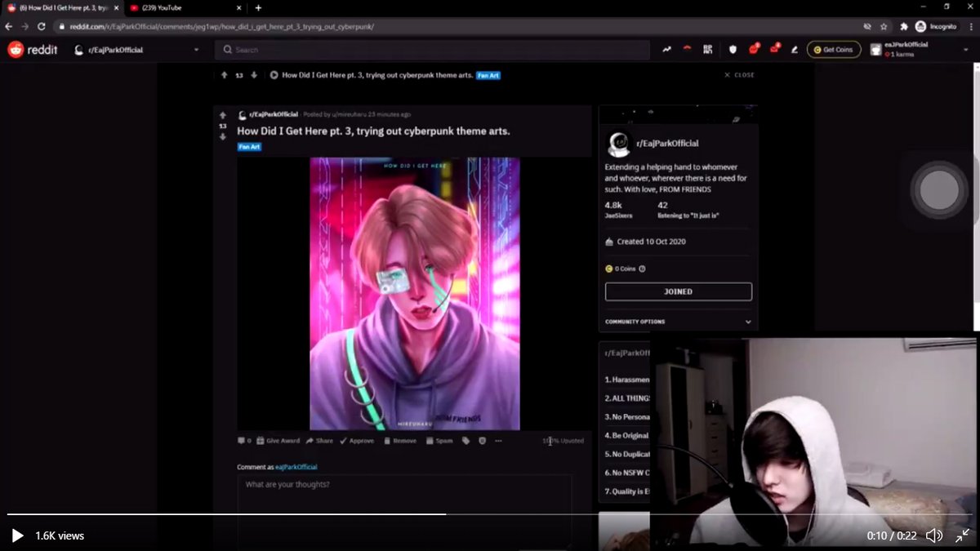Click the video progress bar
The width and height of the screenshot is (980, 551).
[x=490, y=514]
